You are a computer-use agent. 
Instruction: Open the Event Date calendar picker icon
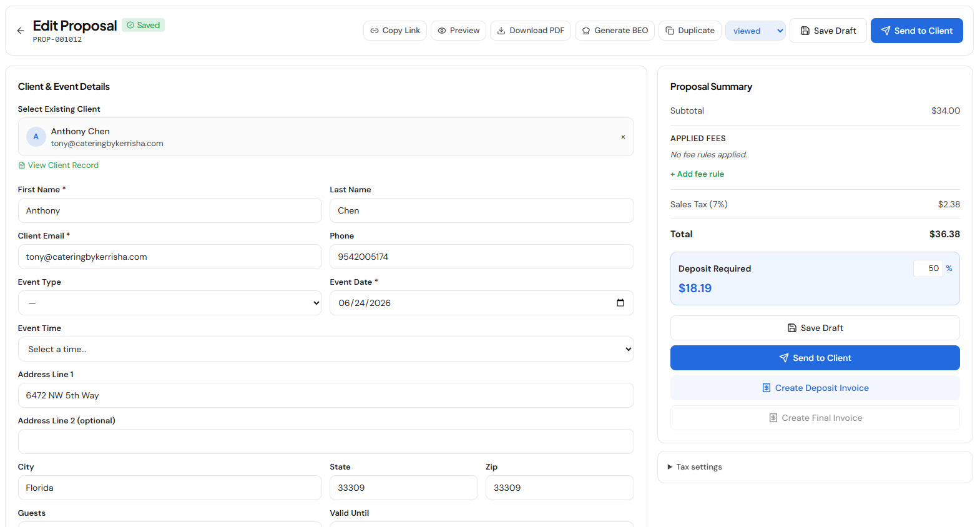tap(620, 303)
